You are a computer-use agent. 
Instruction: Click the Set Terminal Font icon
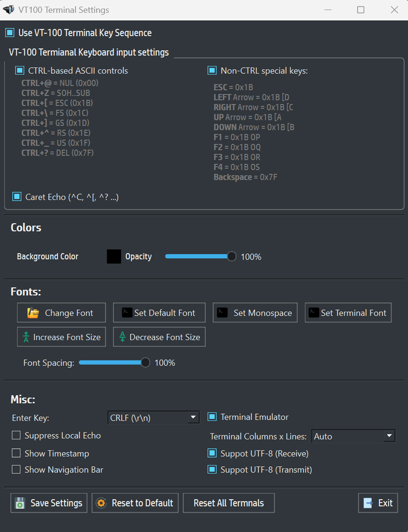tap(313, 312)
